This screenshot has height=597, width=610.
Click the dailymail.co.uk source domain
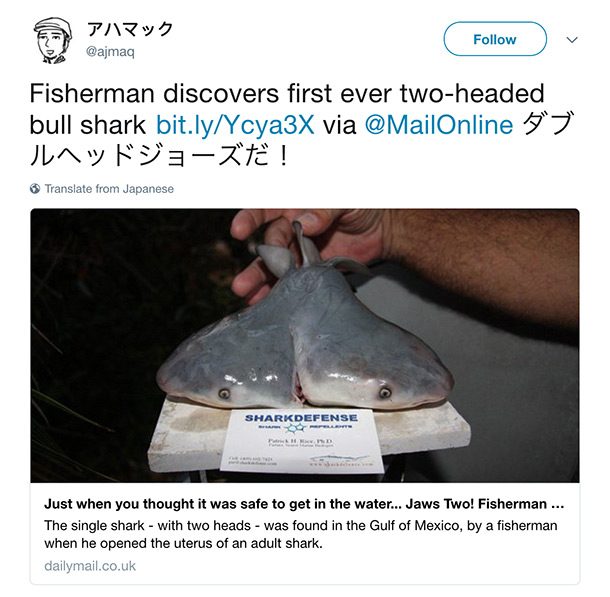[90, 566]
